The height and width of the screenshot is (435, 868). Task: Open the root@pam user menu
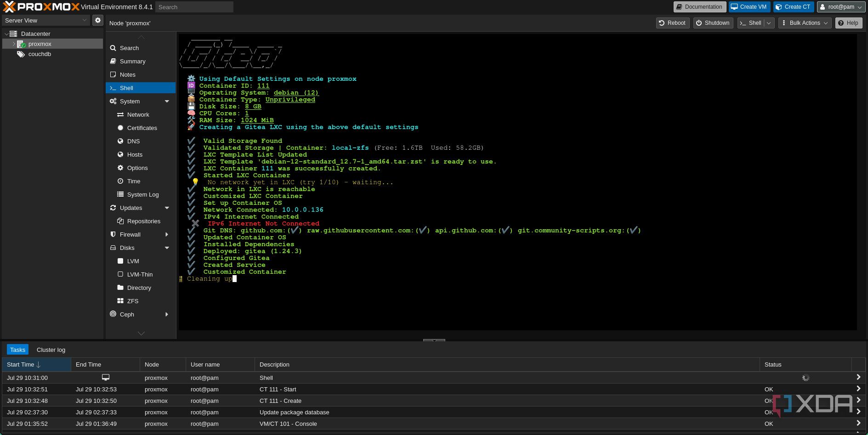click(840, 7)
